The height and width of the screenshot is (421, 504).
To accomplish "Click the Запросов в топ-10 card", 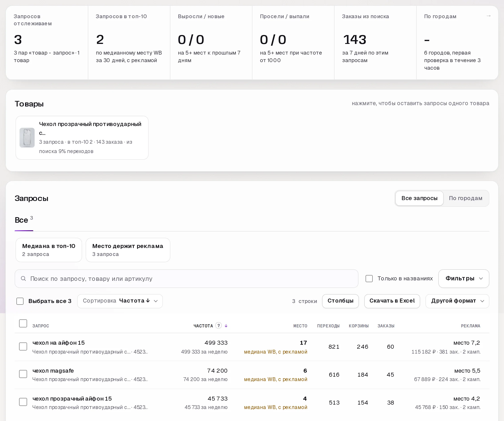I will pyautogui.click(x=129, y=43).
